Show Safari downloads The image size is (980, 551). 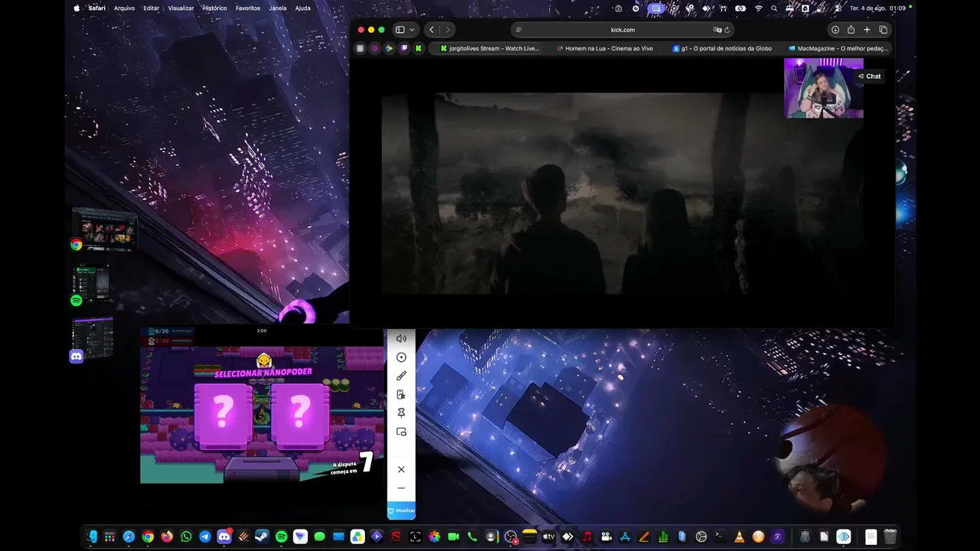pos(835,30)
